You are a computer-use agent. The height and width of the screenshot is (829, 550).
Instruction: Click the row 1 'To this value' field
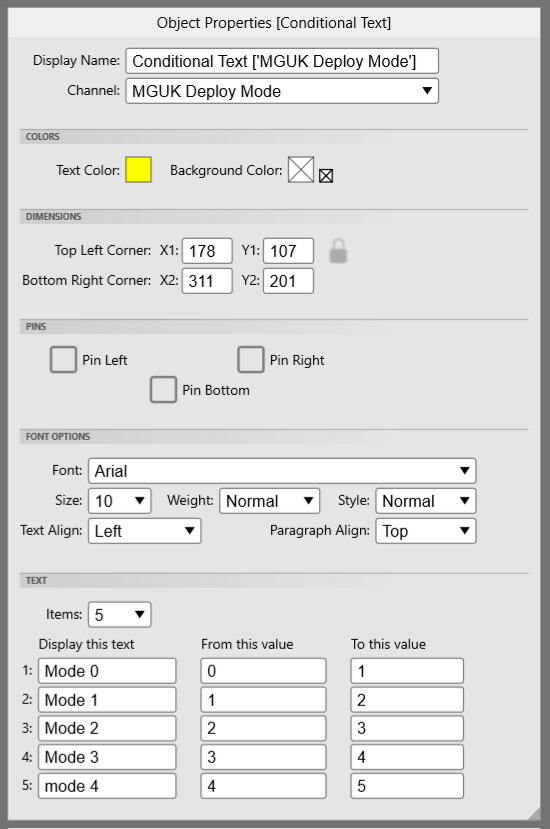point(407,671)
